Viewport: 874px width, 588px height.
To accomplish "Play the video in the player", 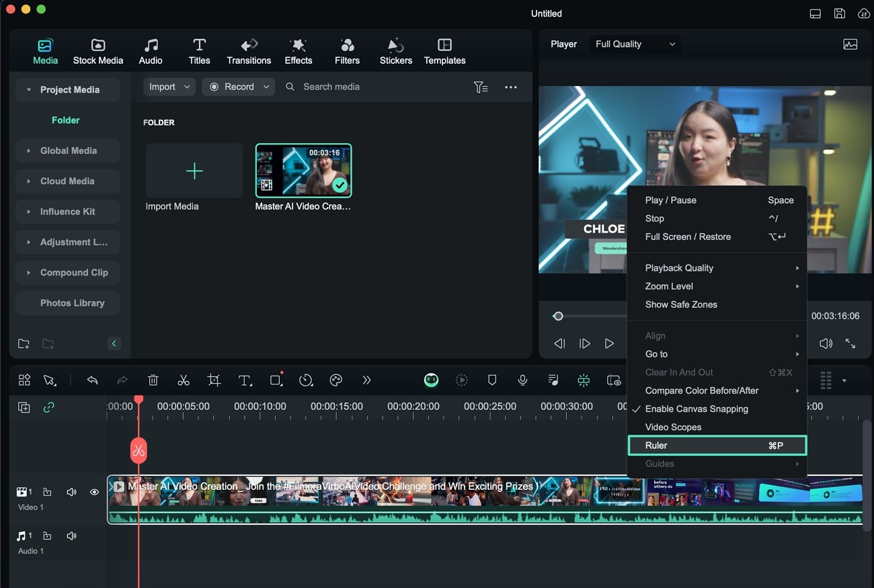I will click(x=609, y=343).
